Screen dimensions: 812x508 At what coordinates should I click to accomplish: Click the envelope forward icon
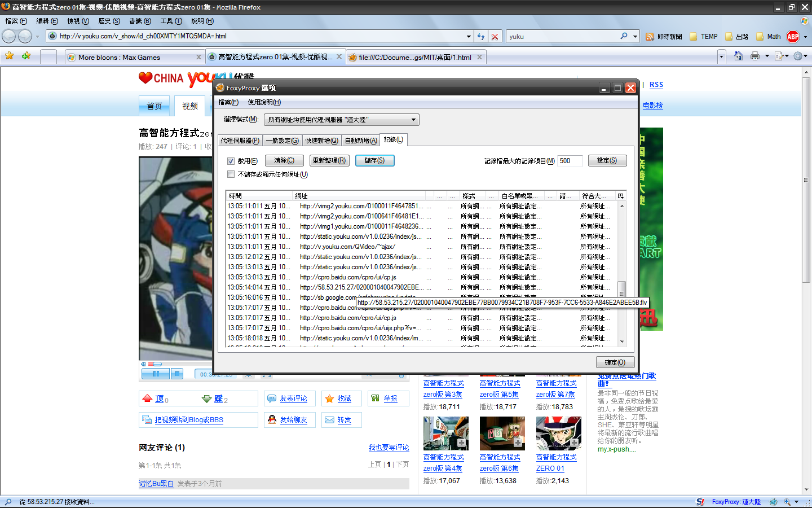coord(329,419)
